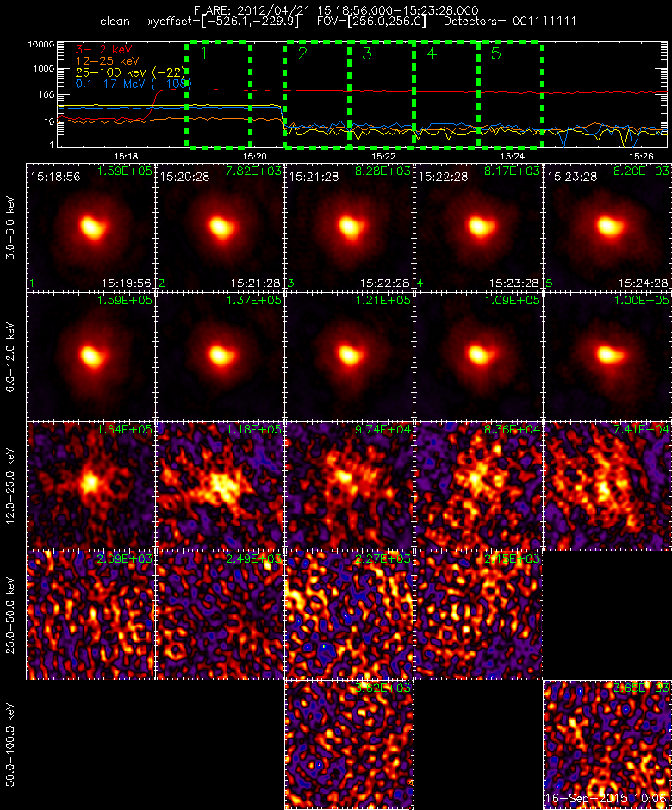Open the 3.0-6.0 keV image starting 15:22:28

[478, 227]
